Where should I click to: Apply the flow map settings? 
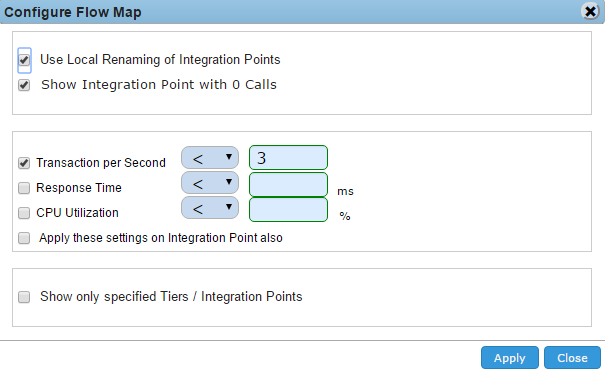click(510, 358)
